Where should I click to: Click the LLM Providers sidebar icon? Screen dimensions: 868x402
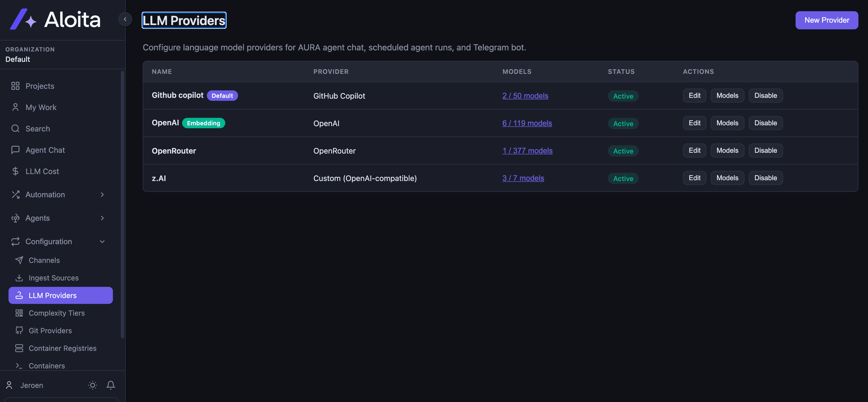coord(19,295)
